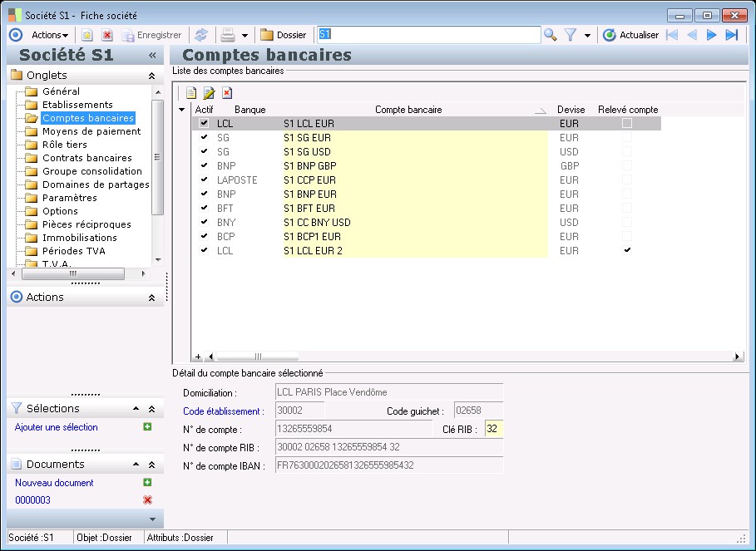Click the Actualiser button
Viewport: 756px width, 551px height.
pyautogui.click(x=631, y=35)
